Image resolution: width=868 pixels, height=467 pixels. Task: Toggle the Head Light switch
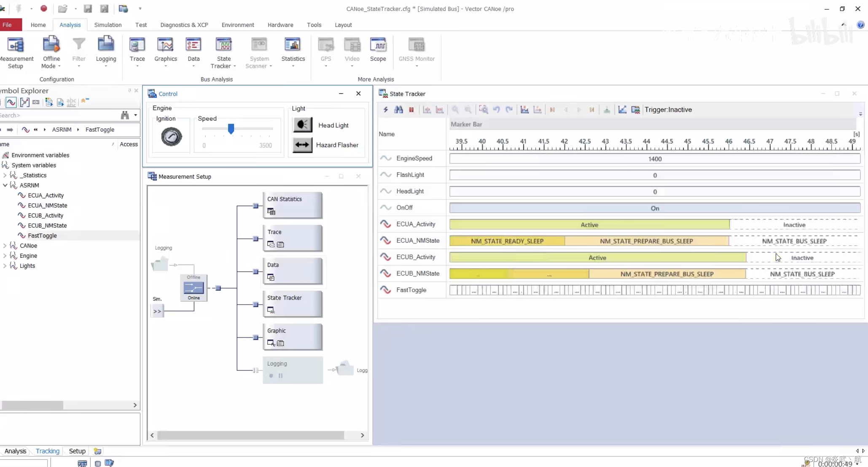click(x=303, y=125)
